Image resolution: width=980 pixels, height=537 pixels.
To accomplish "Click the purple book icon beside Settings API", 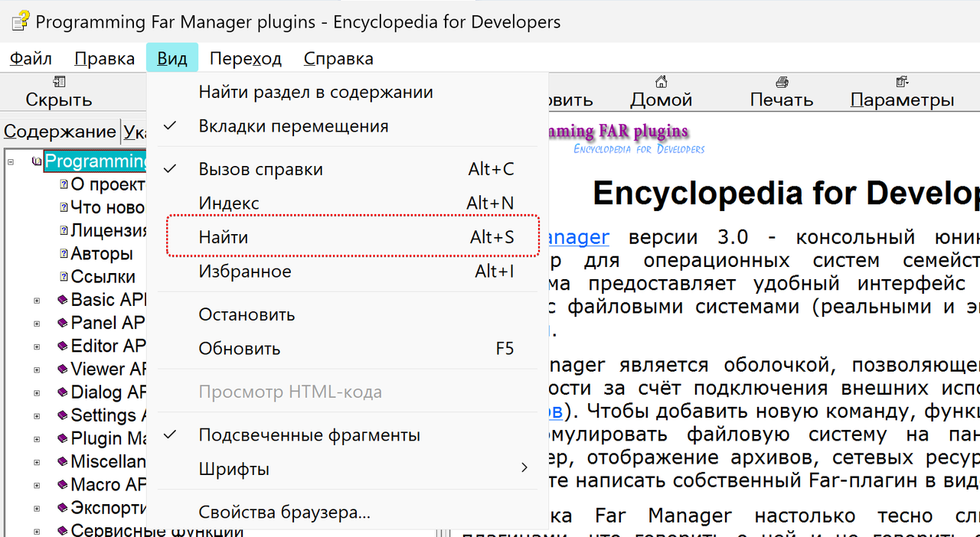I will click(63, 415).
